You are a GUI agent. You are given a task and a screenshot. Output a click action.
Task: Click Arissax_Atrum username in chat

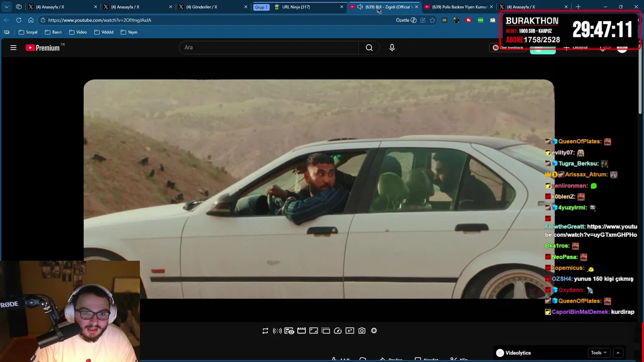586,174
